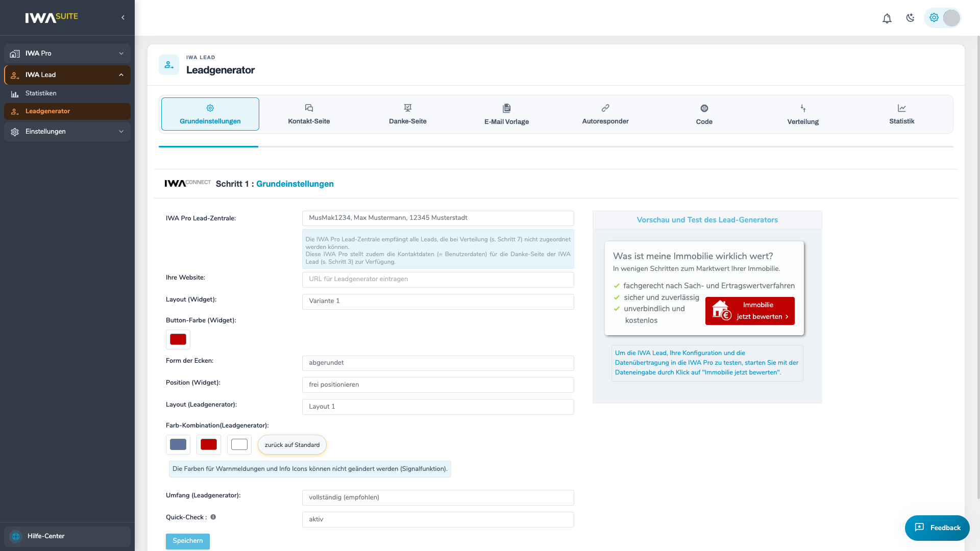
Task: Click the Danke-Seite presentation icon
Action: (x=408, y=108)
